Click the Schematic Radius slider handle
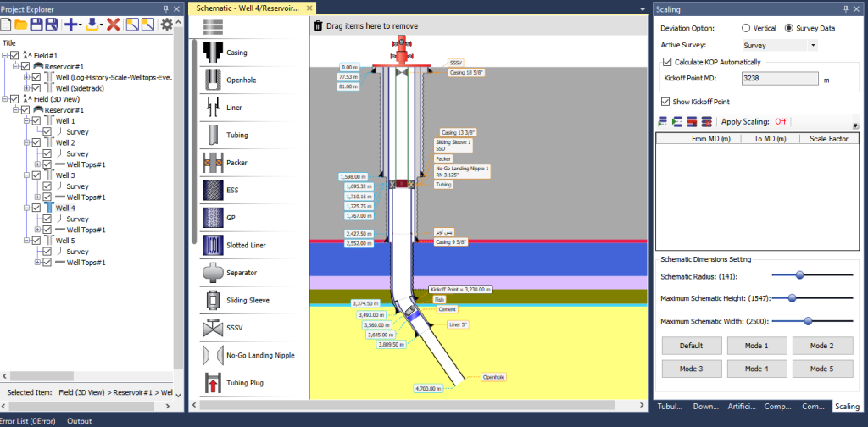 point(798,274)
